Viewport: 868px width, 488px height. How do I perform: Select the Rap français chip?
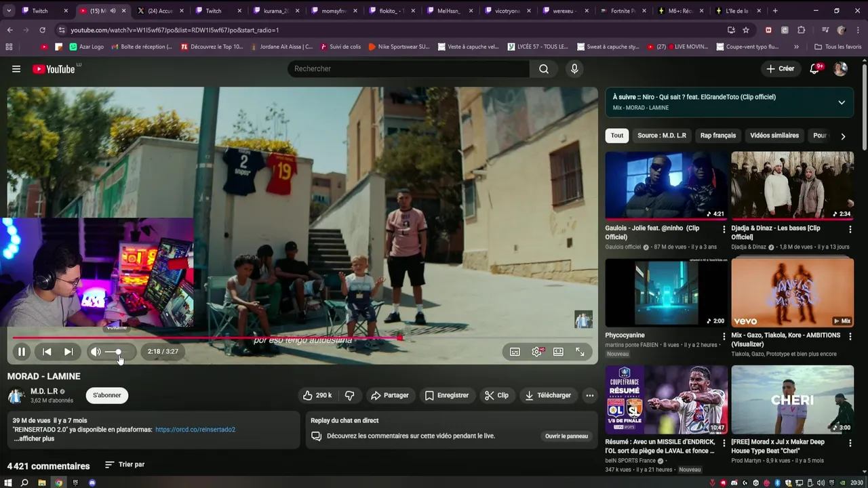click(x=718, y=136)
